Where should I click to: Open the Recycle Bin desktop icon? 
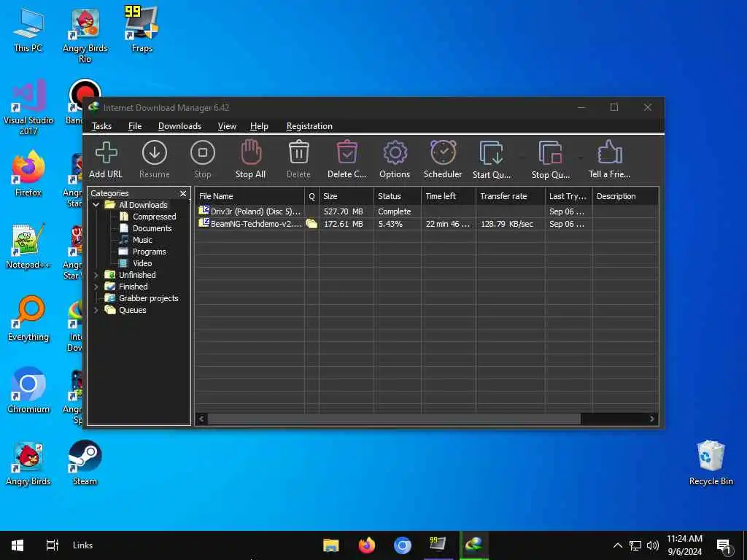click(x=711, y=462)
